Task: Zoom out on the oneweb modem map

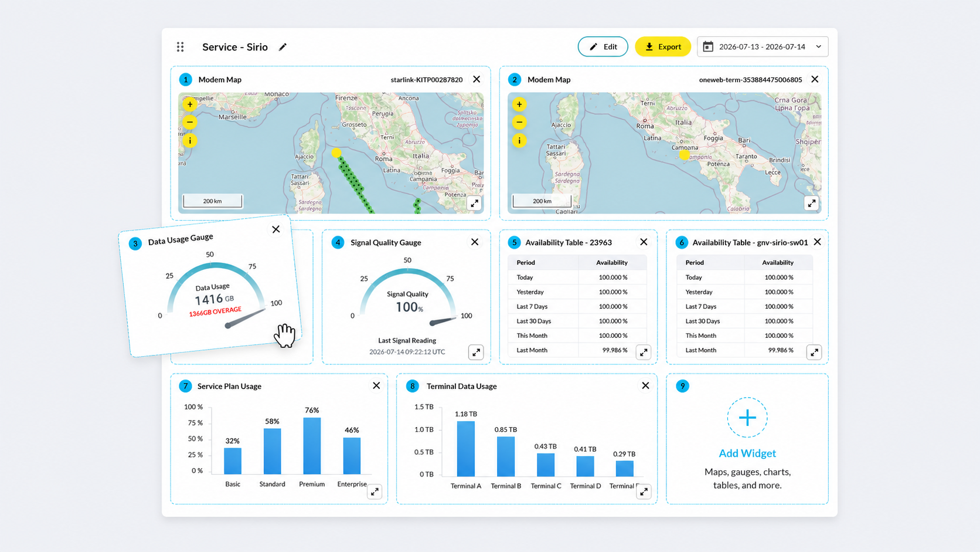Action: tap(519, 123)
